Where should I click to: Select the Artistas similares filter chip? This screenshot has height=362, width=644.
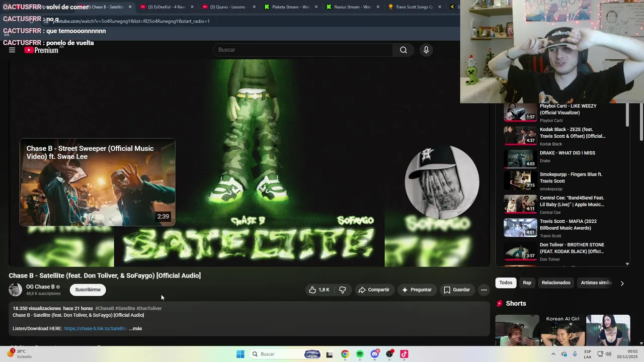click(x=596, y=283)
